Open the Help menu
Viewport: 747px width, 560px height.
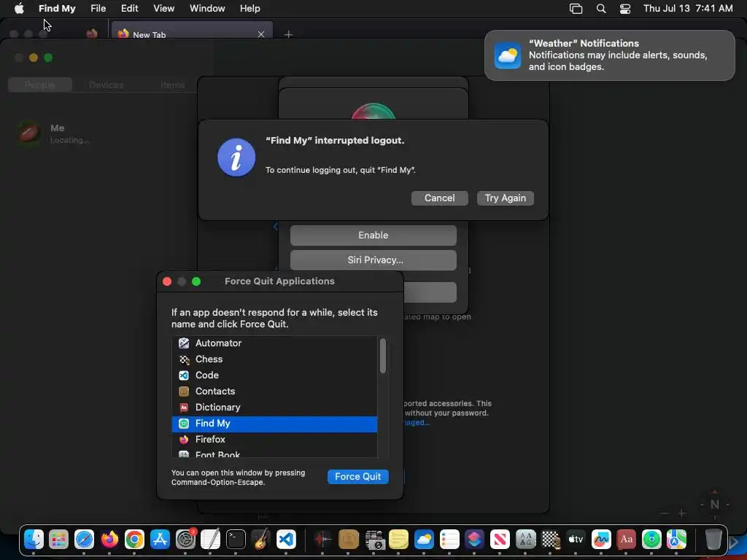tap(249, 9)
